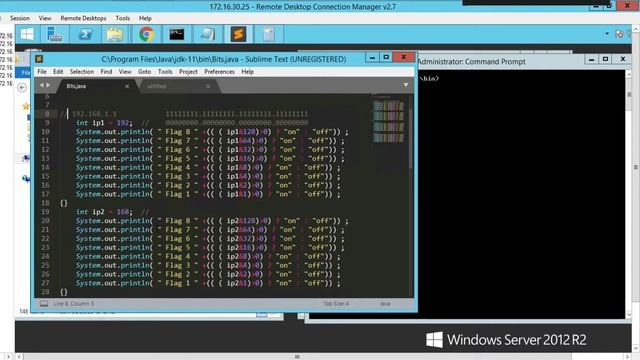Launch Google Chrome from the taskbar
Image resolution: width=640 pixels, height=360 pixels.
pos(146,34)
